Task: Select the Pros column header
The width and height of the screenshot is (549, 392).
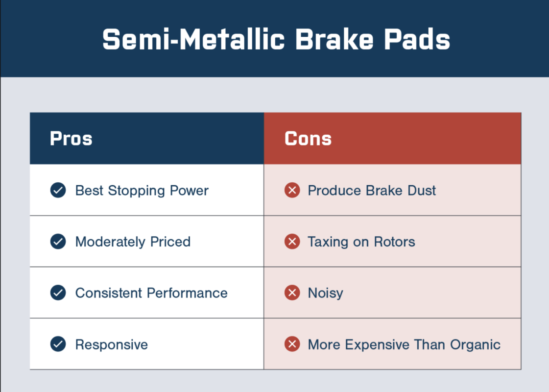Action: point(147,138)
